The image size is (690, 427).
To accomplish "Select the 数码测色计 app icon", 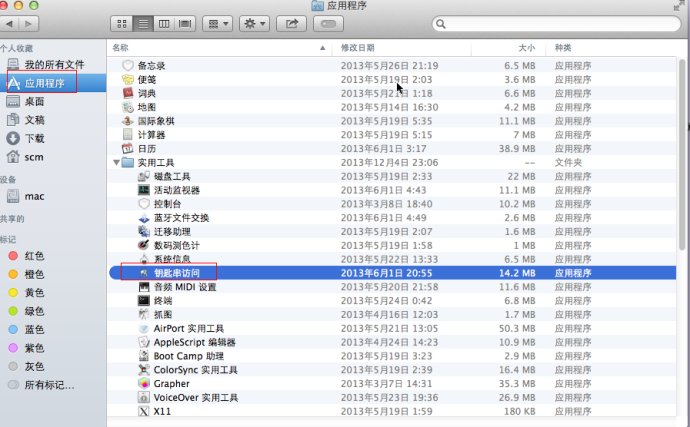I will click(144, 245).
